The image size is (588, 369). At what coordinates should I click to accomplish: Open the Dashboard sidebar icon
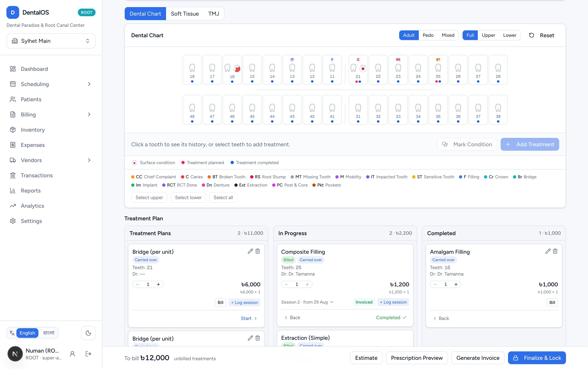click(x=13, y=69)
